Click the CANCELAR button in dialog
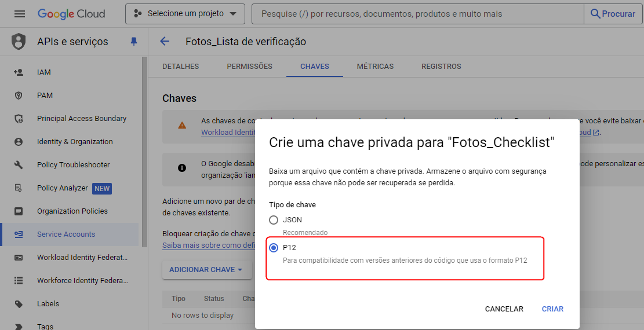The height and width of the screenshot is (330, 644). pos(504,309)
